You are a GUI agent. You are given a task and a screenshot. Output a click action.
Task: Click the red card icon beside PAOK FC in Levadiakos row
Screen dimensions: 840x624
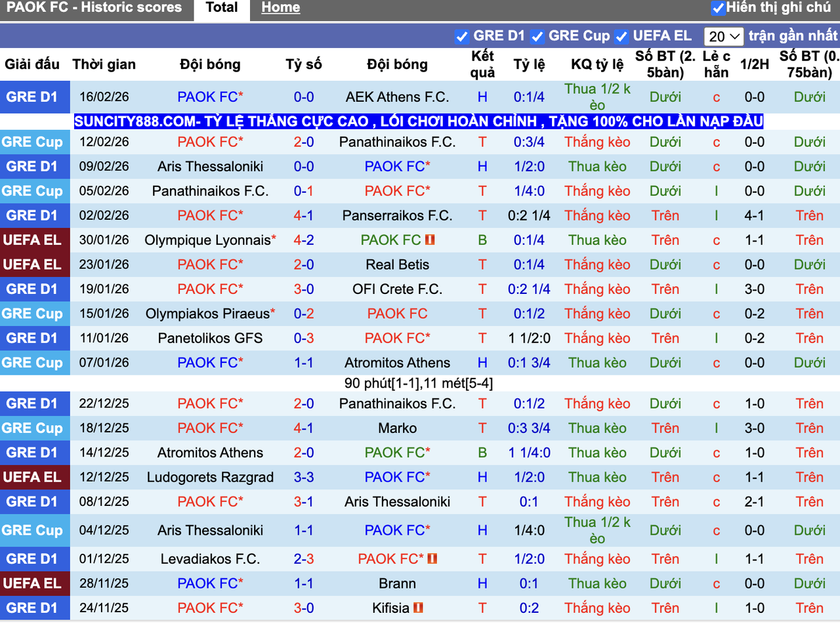point(432,559)
